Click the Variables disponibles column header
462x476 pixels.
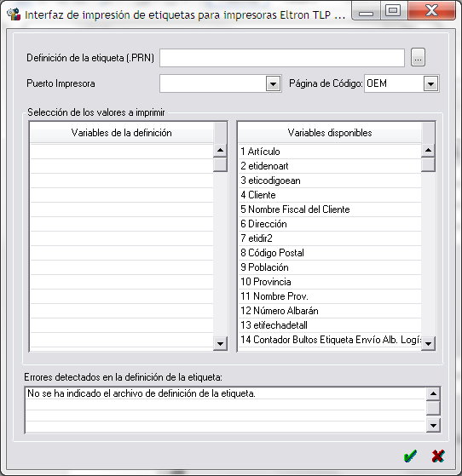pyautogui.click(x=330, y=133)
